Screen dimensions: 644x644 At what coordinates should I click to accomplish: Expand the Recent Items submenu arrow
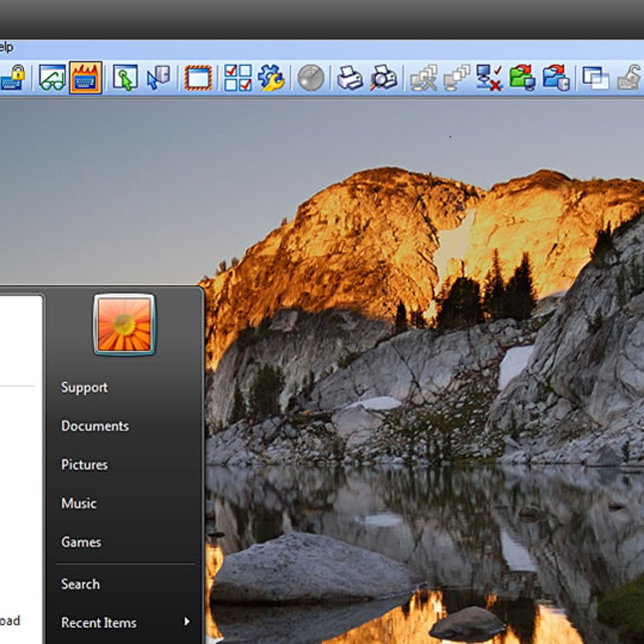click(187, 622)
